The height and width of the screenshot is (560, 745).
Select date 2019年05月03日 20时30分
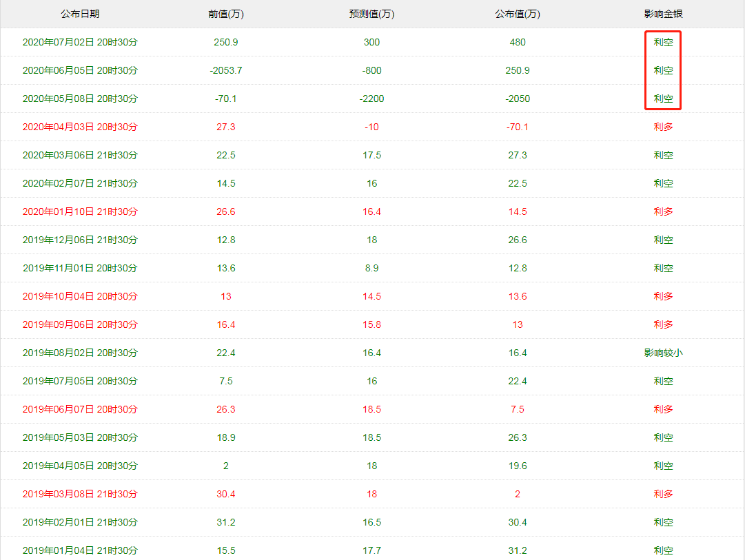coord(80,437)
